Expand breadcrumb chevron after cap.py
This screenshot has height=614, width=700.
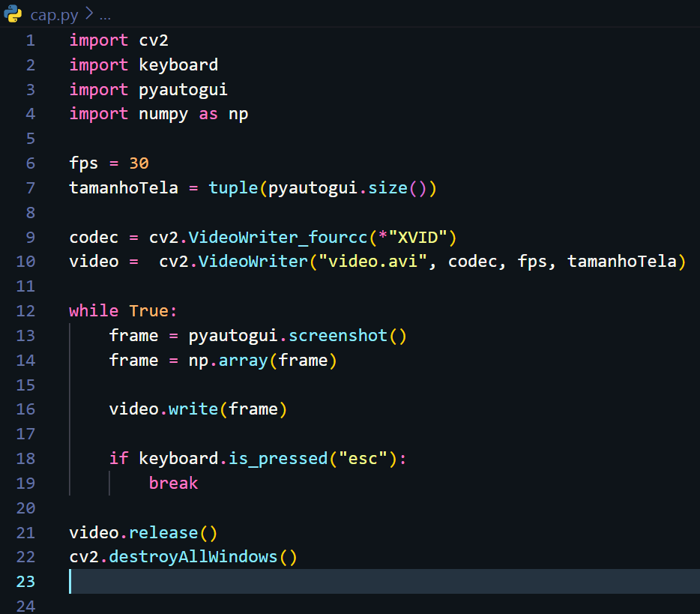coord(89,13)
